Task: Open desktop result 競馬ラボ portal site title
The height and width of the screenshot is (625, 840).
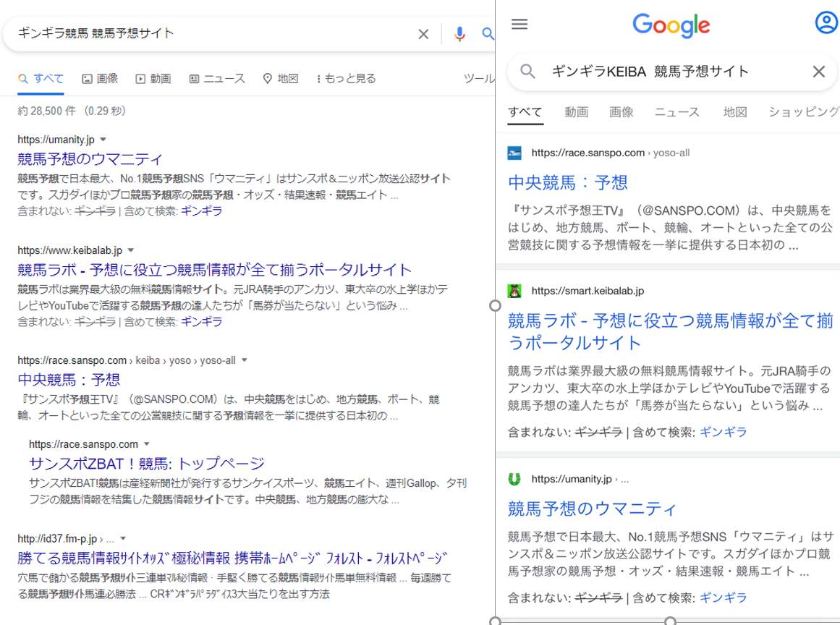Action: click(214, 269)
